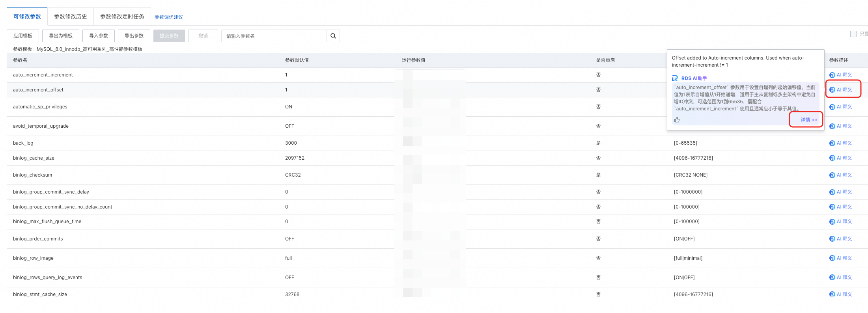Select the binlog_cache_size parameter name
The width and height of the screenshot is (868, 313).
(34, 158)
